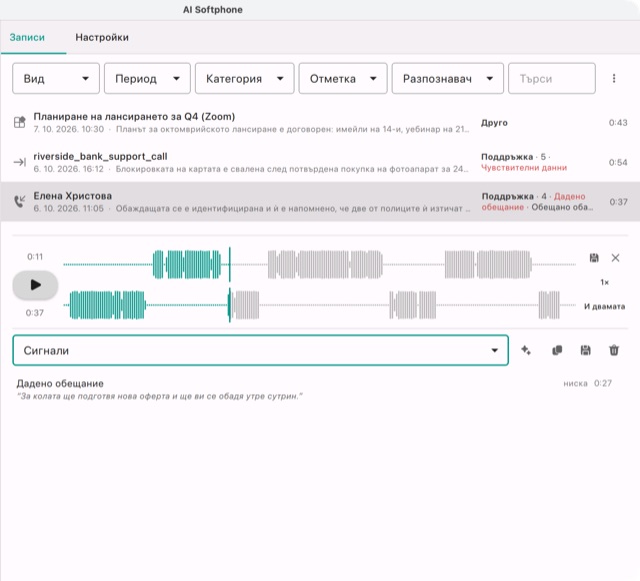Click the 0:11 current time label
The image size is (640, 581).
[35, 256]
